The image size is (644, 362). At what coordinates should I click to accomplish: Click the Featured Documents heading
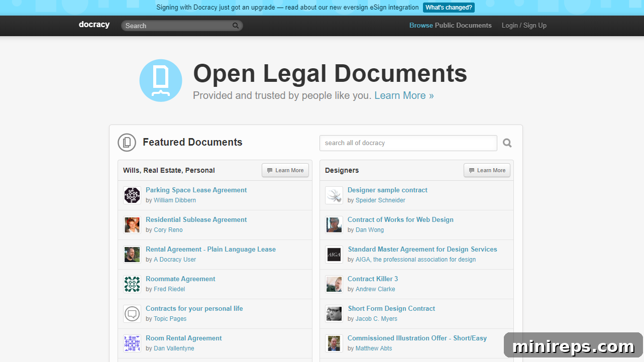tap(192, 142)
